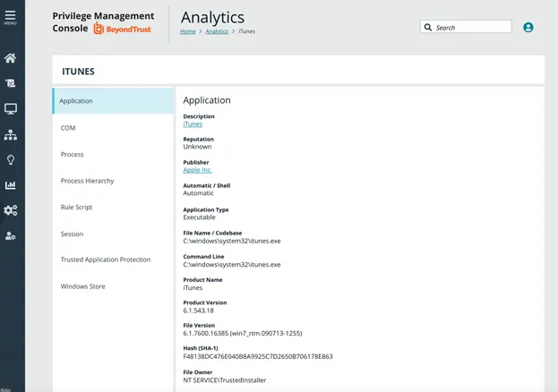Click the Analytics page title
The width and height of the screenshot is (558, 392).
[212, 17]
